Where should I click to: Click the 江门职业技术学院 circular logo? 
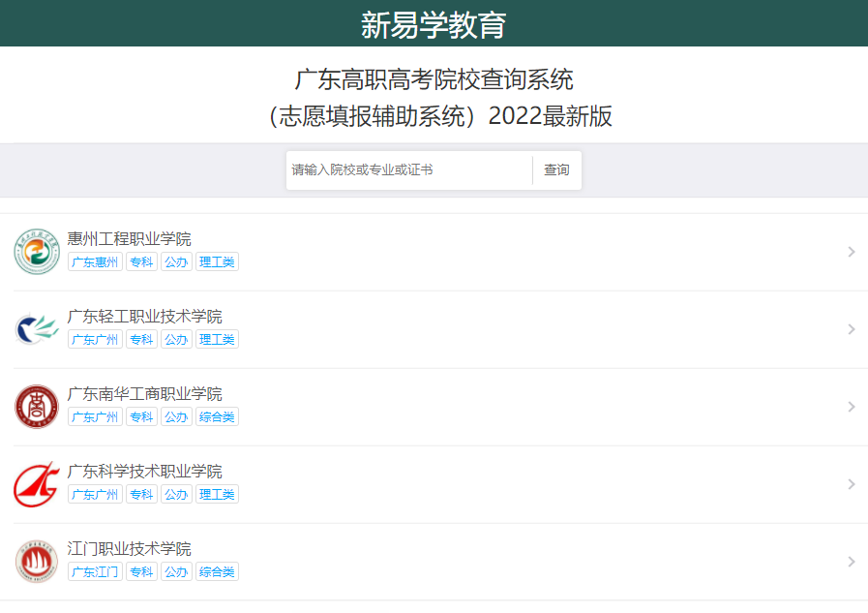(36, 561)
